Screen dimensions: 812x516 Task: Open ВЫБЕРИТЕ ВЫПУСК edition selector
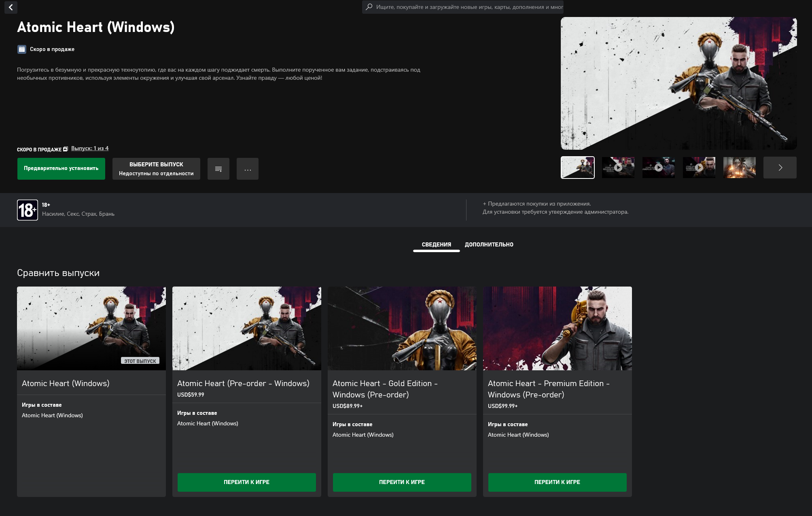[156, 168]
